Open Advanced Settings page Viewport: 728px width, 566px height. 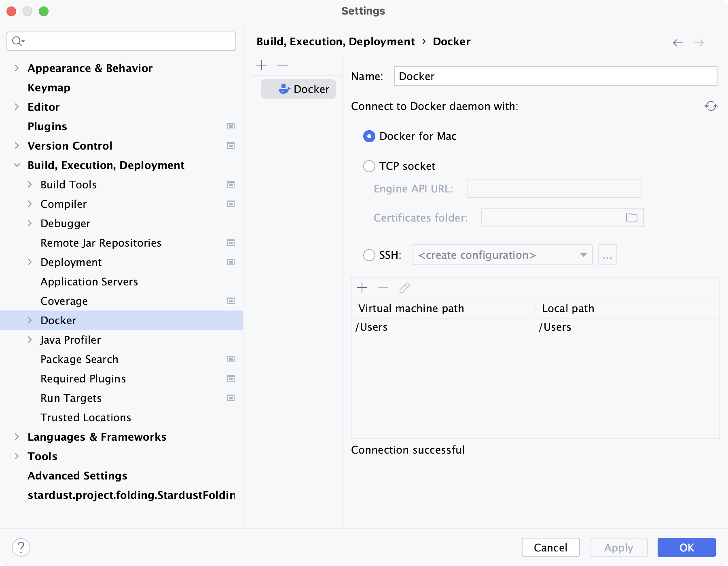click(77, 476)
